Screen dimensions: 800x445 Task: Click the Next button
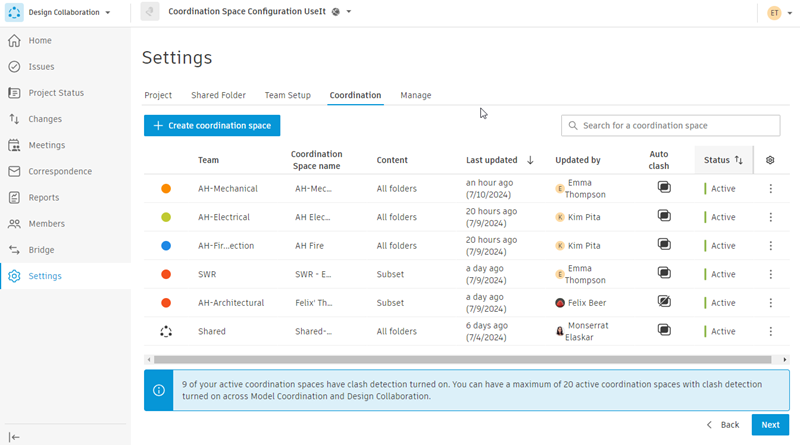[770, 425]
